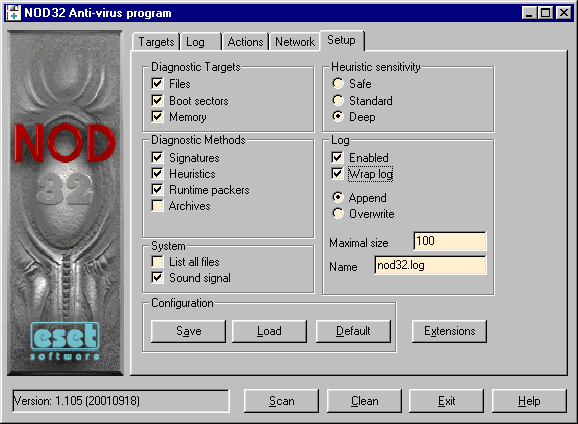The width and height of the screenshot is (578, 424).
Task: Click the Maximal size input field
Action: (450, 241)
